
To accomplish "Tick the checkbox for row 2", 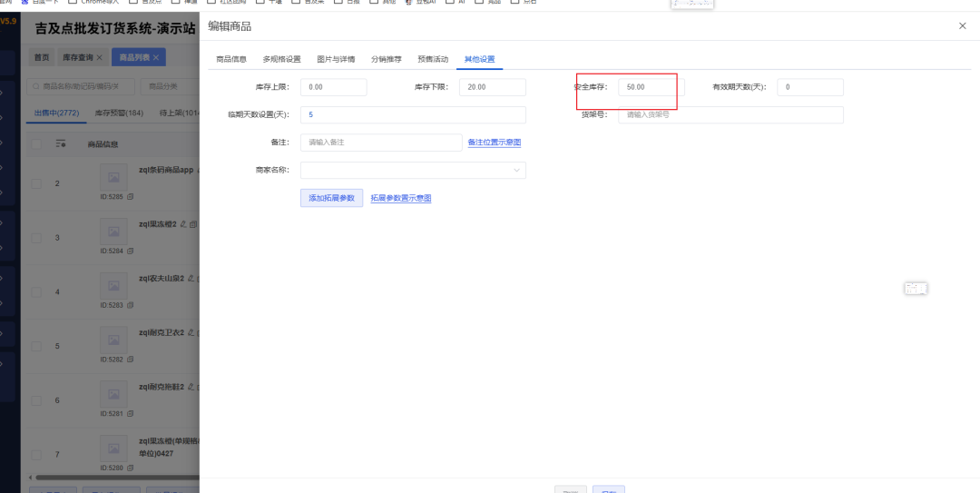I will (36, 183).
